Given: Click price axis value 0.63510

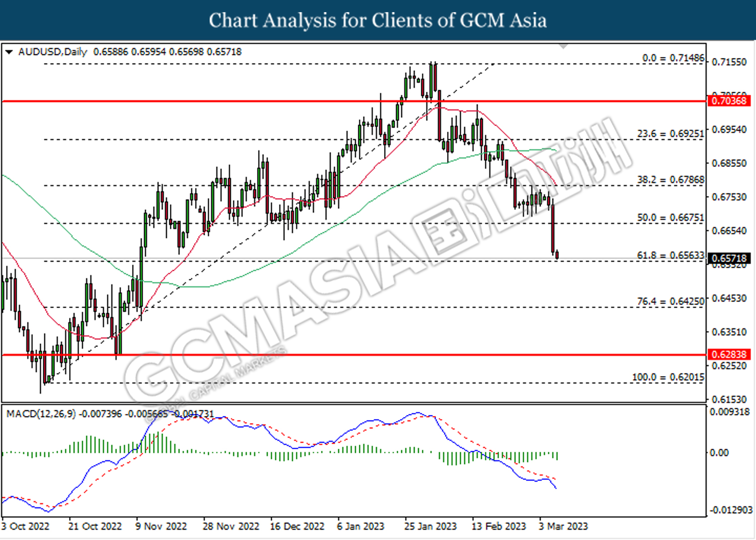Looking at the screenshot, I should point(729,332).
